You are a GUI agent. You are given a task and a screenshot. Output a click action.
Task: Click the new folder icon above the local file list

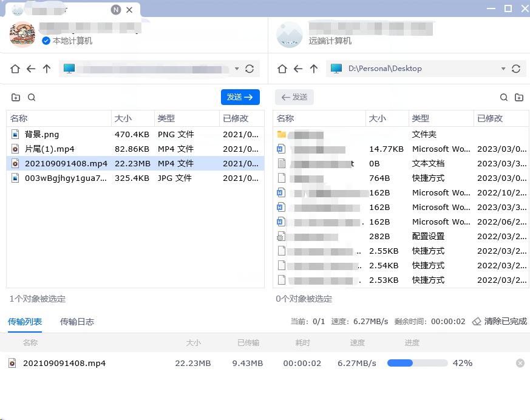tap(15, 97)
